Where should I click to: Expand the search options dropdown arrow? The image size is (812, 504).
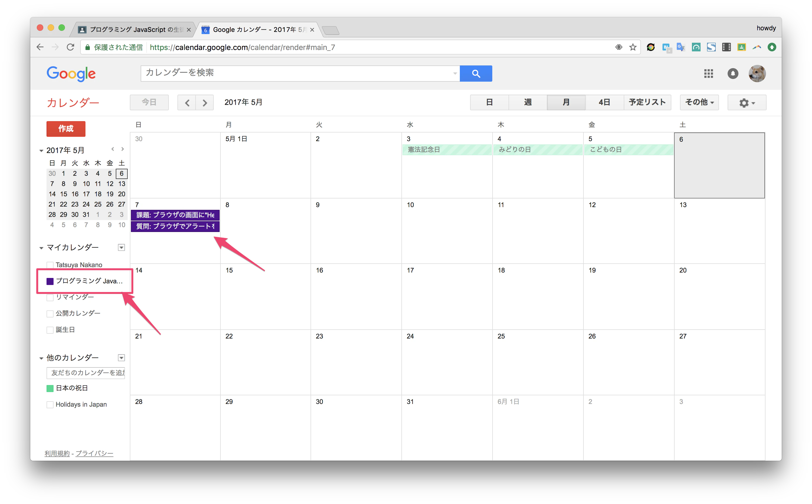[x=455, y=73]
